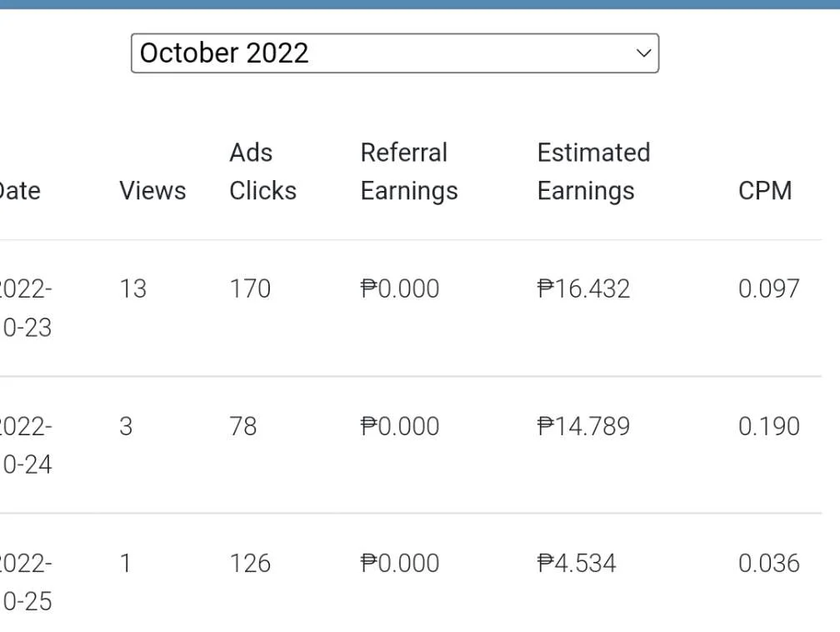Image resolution: width=840 pixels, height=632 pixels.
Task: Click the 126 ads clicks value
Action: click(x=250, y=564)
